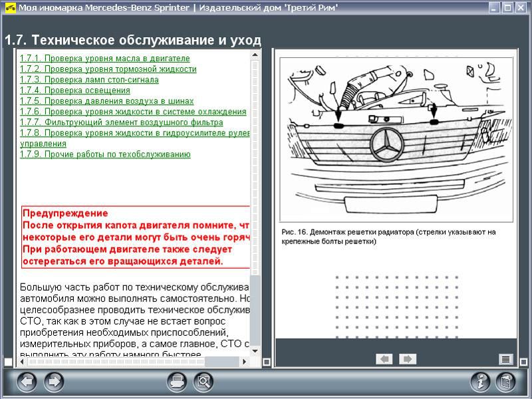This screenshot has height=399, width=532.
Task: Toggle small square at text panel bottom-left
Action: (8, 362)
